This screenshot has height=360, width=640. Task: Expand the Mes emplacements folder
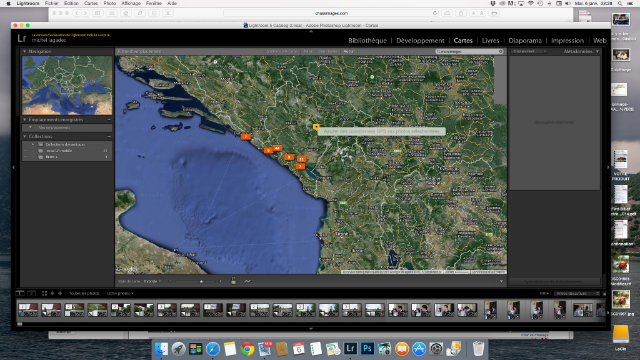click(x=30, y=128)
